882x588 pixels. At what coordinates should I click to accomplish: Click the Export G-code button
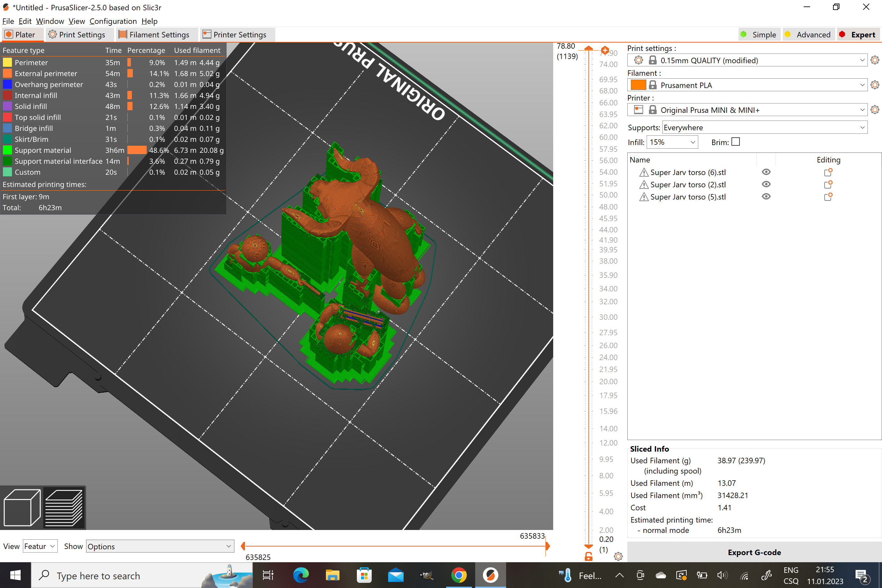(x=754, y=552)
